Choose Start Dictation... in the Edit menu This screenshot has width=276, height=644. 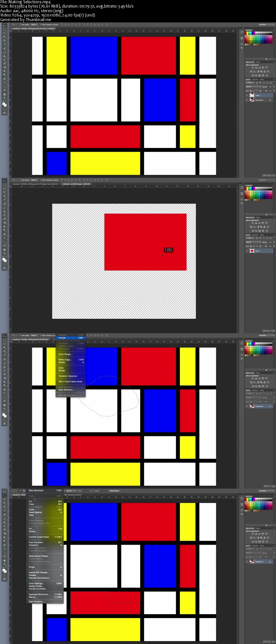click(x=45, y=601)
